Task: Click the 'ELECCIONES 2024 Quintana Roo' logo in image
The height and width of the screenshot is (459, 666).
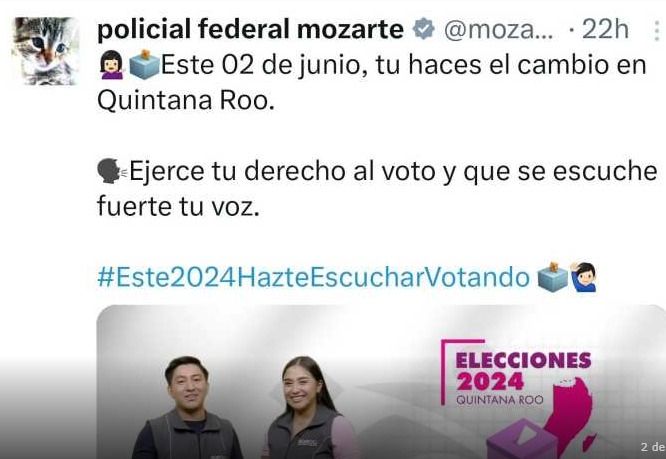Action: click(516, 372)
